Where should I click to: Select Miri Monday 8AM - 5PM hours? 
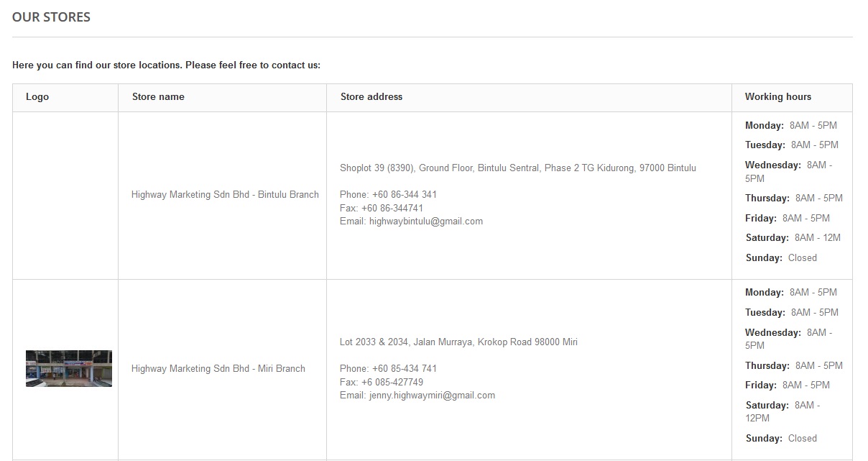(x=791, y=292)
